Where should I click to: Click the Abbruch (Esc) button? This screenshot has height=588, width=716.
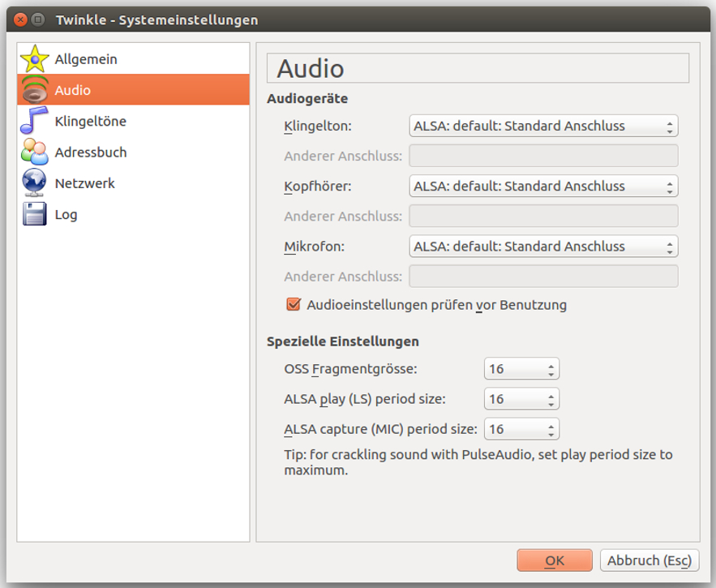tap(650, 560)
